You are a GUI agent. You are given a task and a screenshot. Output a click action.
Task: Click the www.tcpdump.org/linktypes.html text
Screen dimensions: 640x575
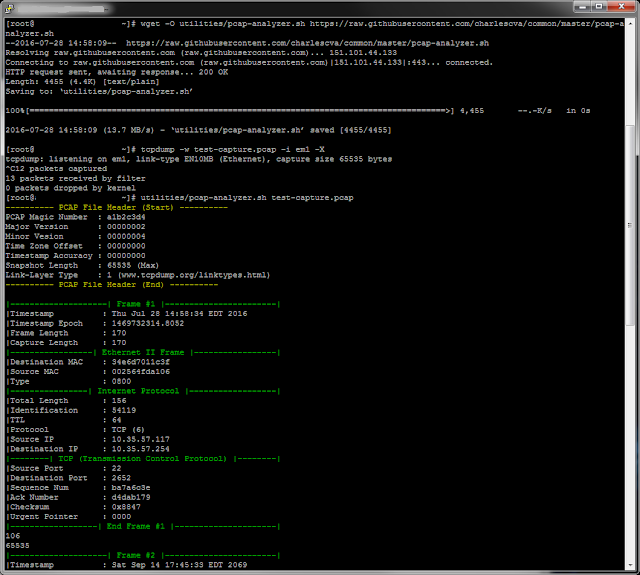(194, 275)
